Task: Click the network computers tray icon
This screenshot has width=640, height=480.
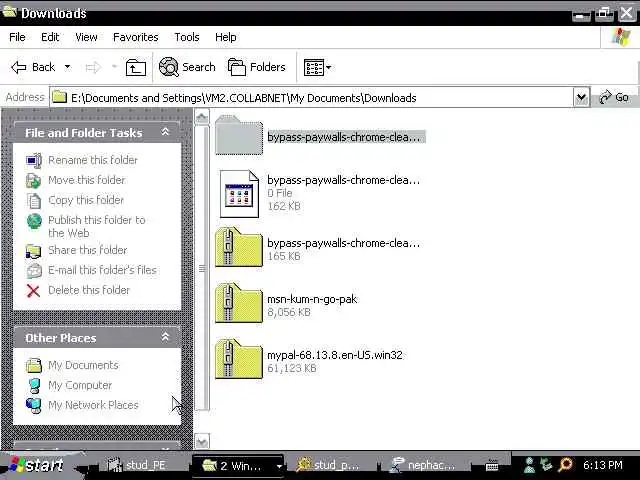Action: point(546,465)
